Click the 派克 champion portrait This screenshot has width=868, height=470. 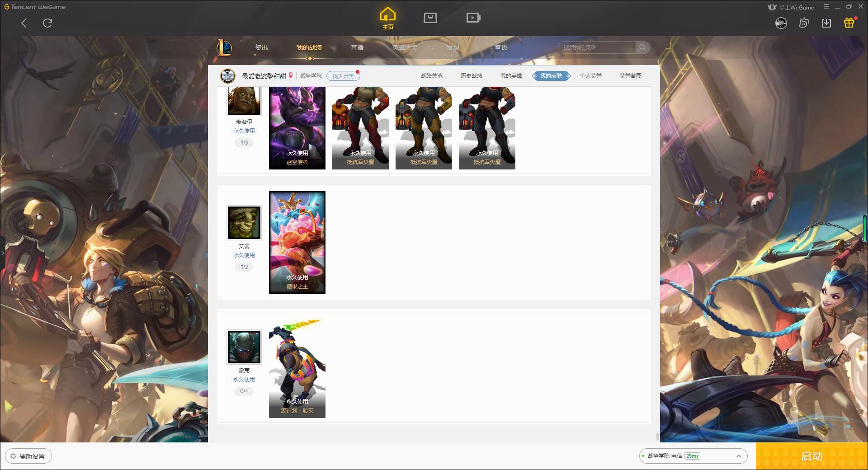point(244,347)
